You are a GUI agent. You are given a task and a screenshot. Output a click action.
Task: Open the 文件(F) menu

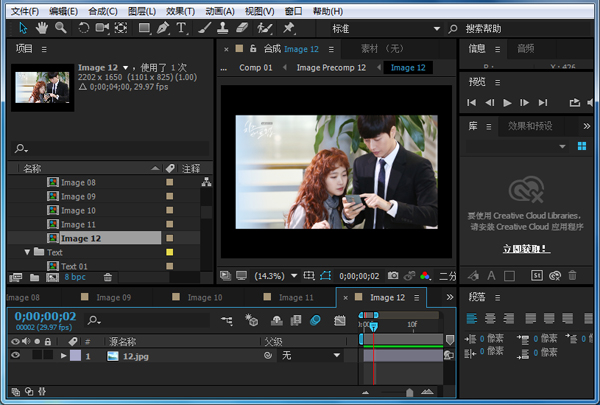pyautogui.click(x=24, y=11)
